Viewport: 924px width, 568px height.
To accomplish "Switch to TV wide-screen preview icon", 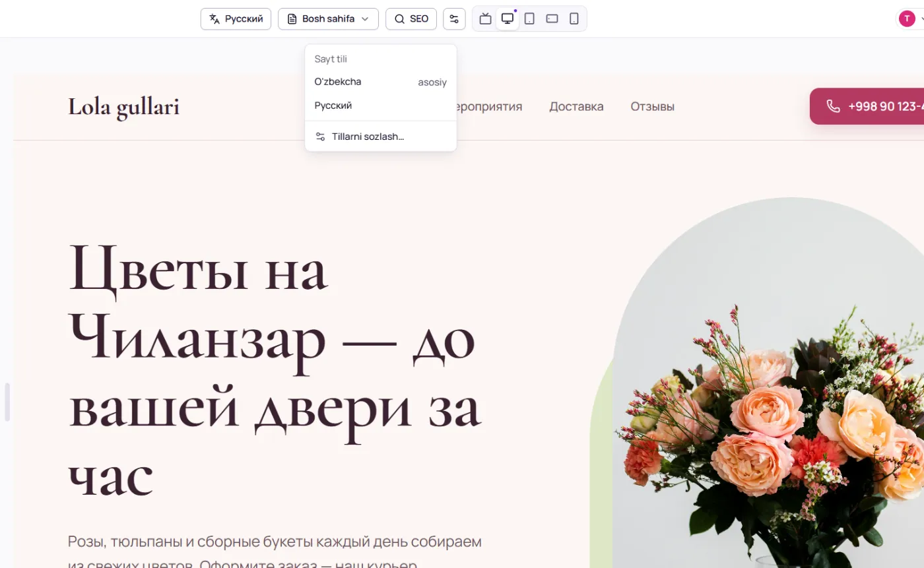I will [485, 18].
